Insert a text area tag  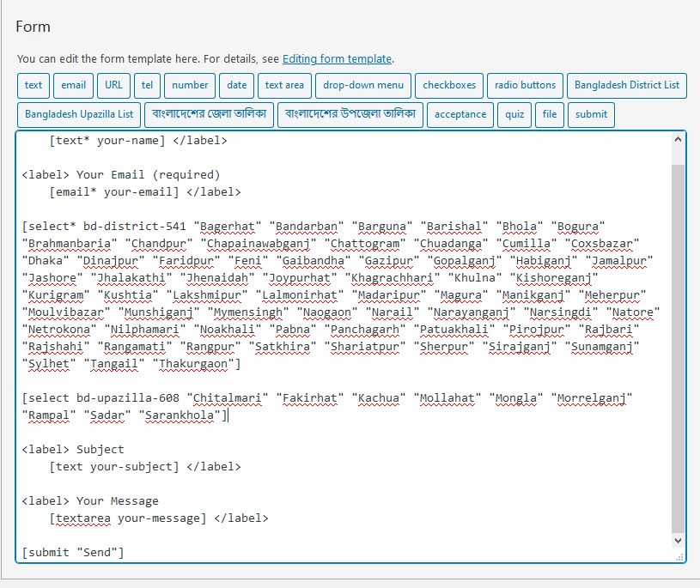click(x=284, y=85)
